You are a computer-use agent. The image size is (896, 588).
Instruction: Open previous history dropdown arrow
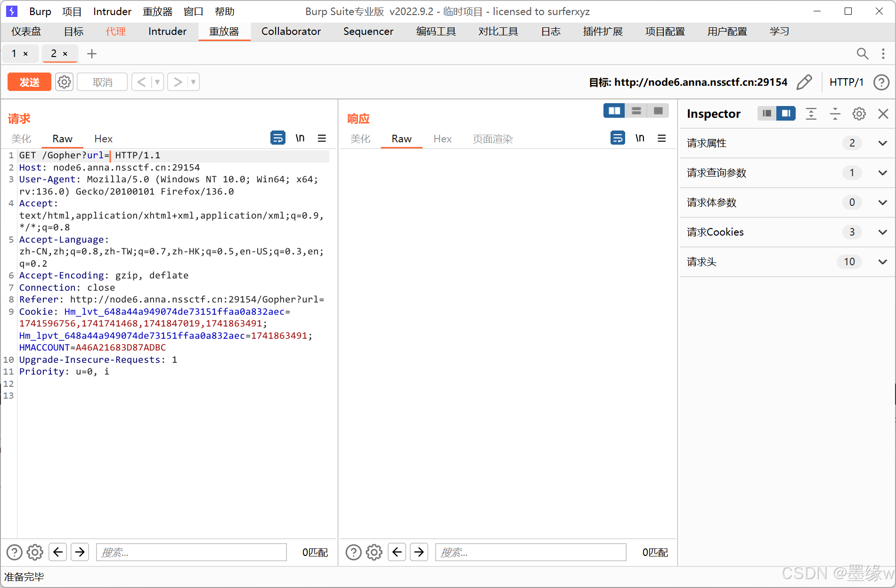click(x=157, y=82)
